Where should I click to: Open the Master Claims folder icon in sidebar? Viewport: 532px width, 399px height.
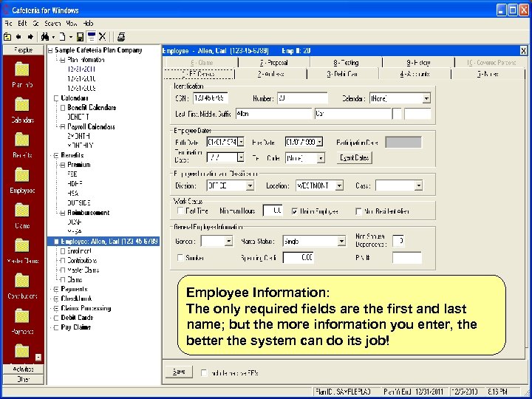(22, 246)
